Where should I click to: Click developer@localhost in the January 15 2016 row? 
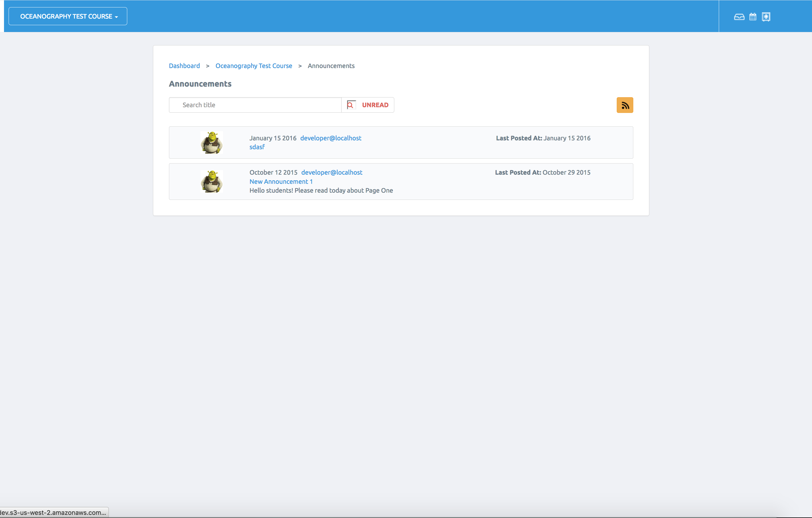[x=331, y=138]
